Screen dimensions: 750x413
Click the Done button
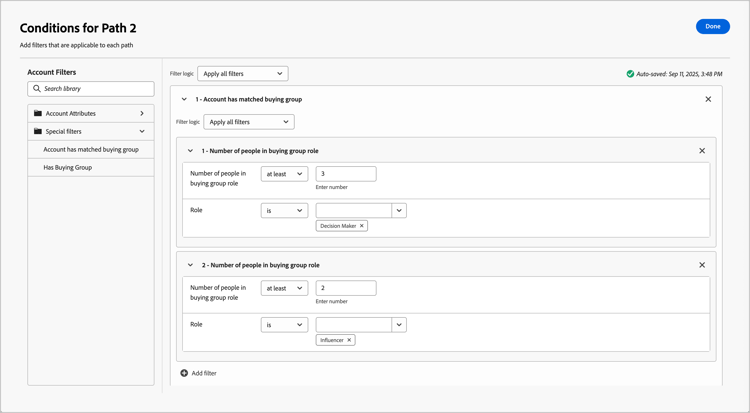click(712, 26)
